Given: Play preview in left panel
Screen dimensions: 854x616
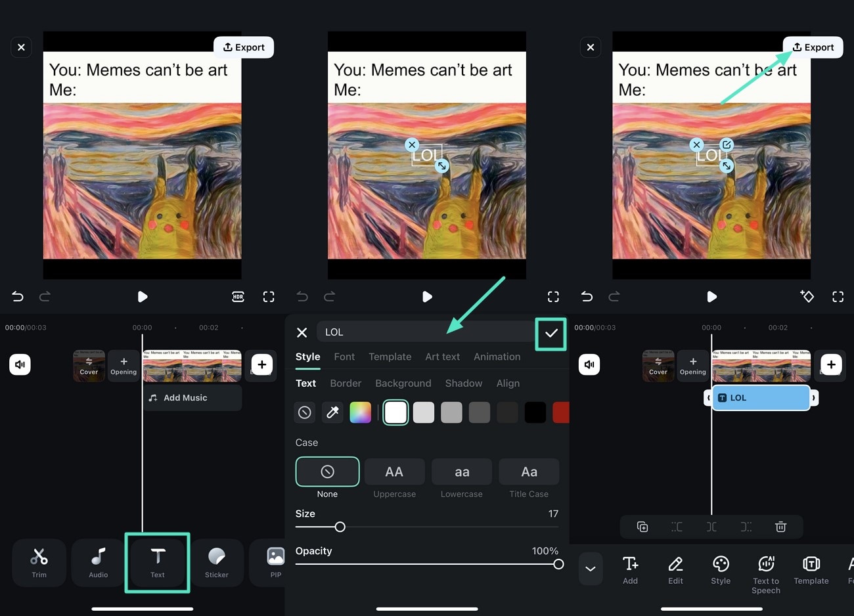Looking at the screenshot, I should pyautogui.click(x=142, y=297).
